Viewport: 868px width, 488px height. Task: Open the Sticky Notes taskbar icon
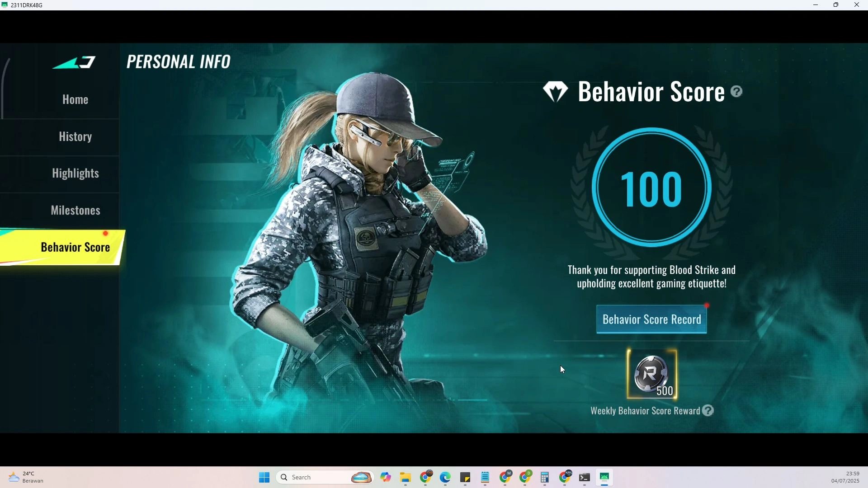[465, 477]
